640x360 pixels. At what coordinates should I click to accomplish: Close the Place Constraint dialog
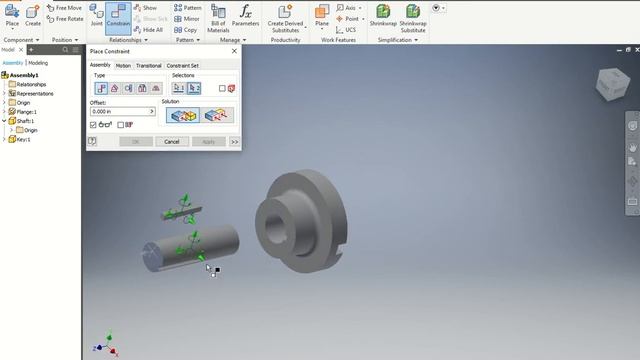coord(234,51)
